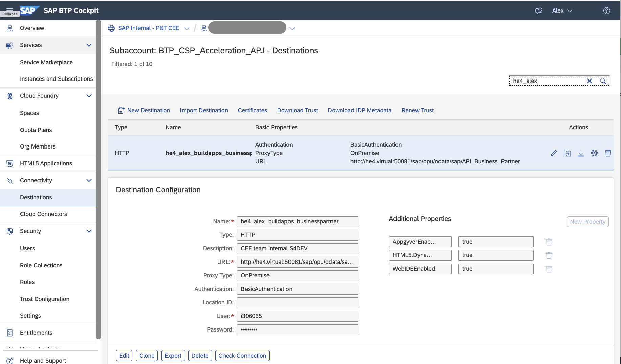Delete the WebIDEEnabled additional property

[x=549, y=269]
